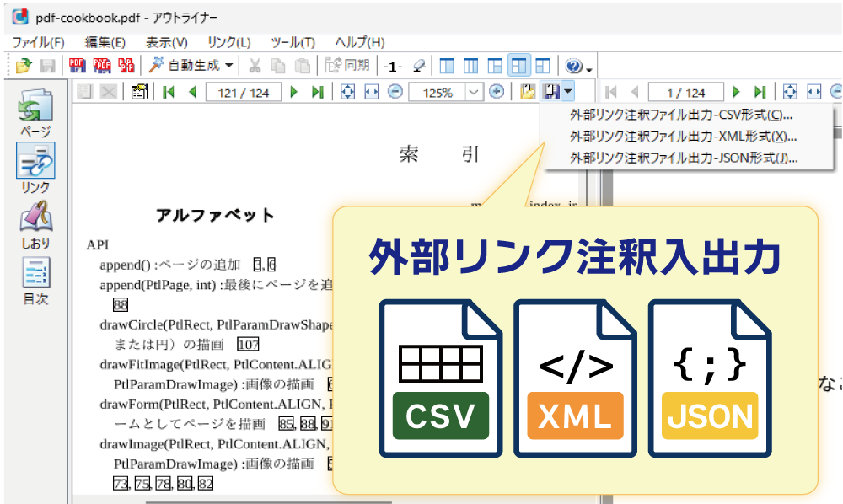Open the リンク(L) menu
The image size is (843, 504).
[x=228, y=42]
